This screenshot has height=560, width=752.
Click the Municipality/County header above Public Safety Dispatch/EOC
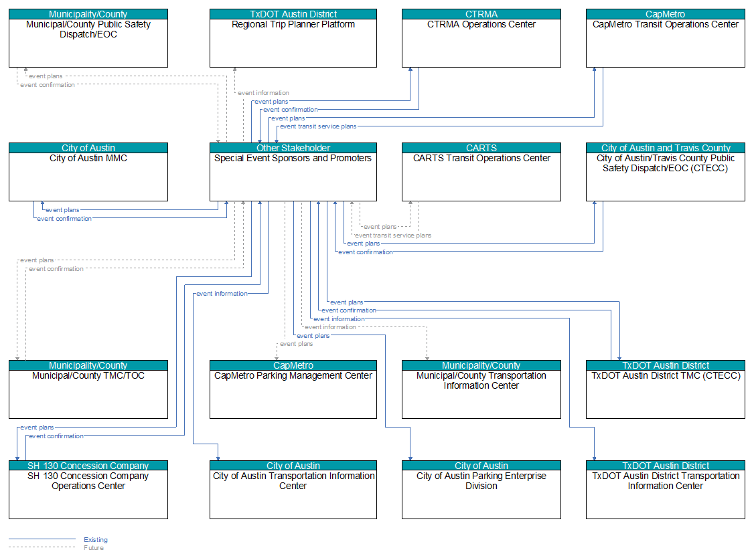tap(88, 14)
